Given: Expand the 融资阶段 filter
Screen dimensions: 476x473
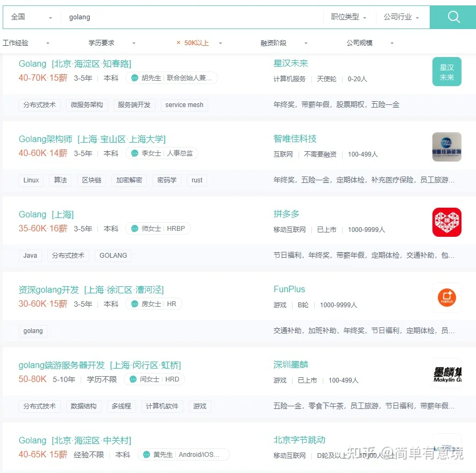Looking at the screenshot, I should coord(284,43).
